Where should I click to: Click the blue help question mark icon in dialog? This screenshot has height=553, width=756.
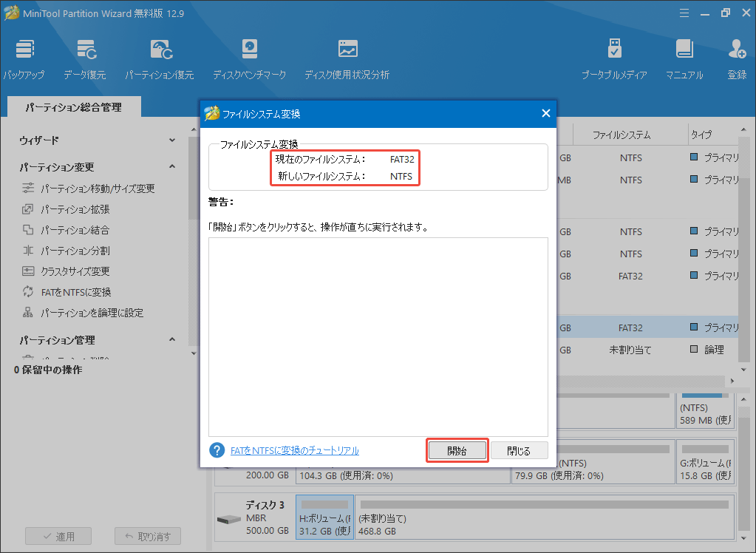217,450
